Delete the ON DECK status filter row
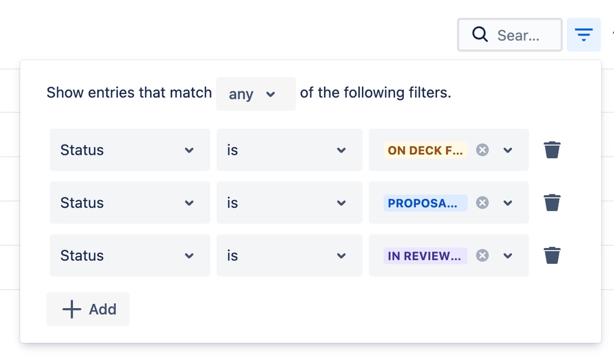Viewport: 614px width, 364px height. 552,150
